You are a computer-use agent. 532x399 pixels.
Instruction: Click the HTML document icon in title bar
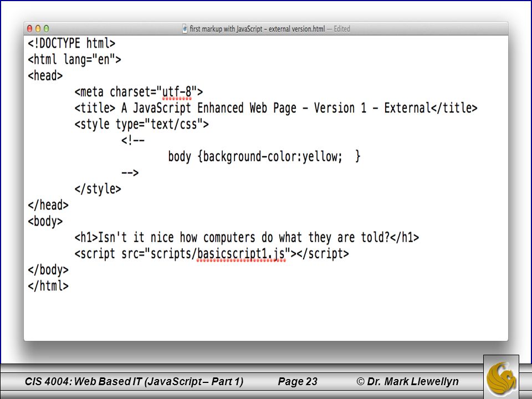pyautogui.click(x=185, y=29)
